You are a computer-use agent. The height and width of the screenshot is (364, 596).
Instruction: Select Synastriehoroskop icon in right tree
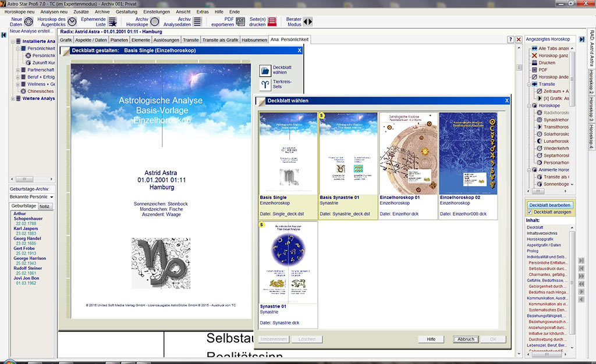click(540, 120)
